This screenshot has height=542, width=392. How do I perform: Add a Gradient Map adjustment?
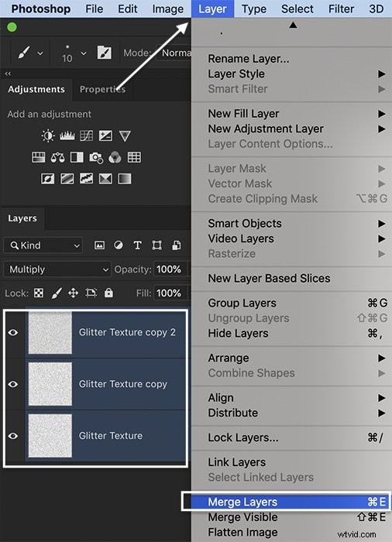click(x=125, y=179)
